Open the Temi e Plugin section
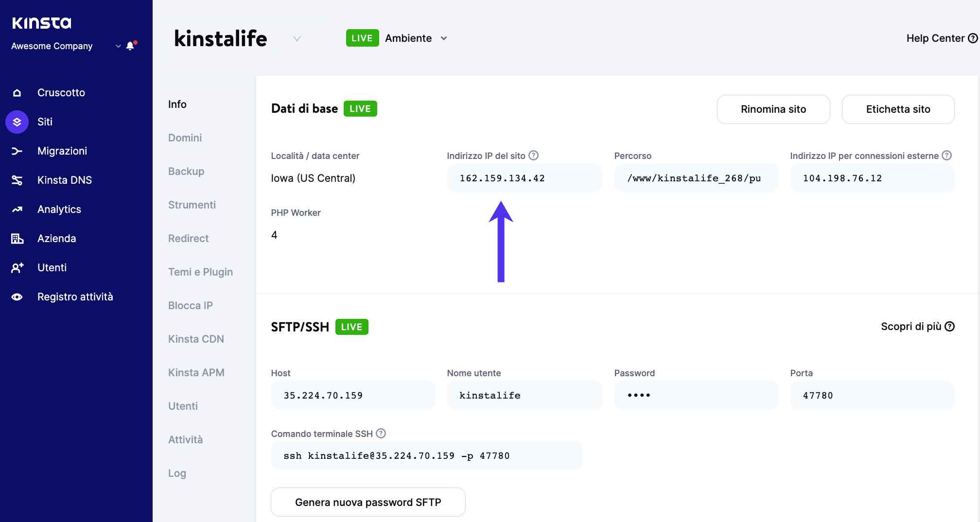The height and width of the screenshot is (522, 980). [x=200, y=272]
